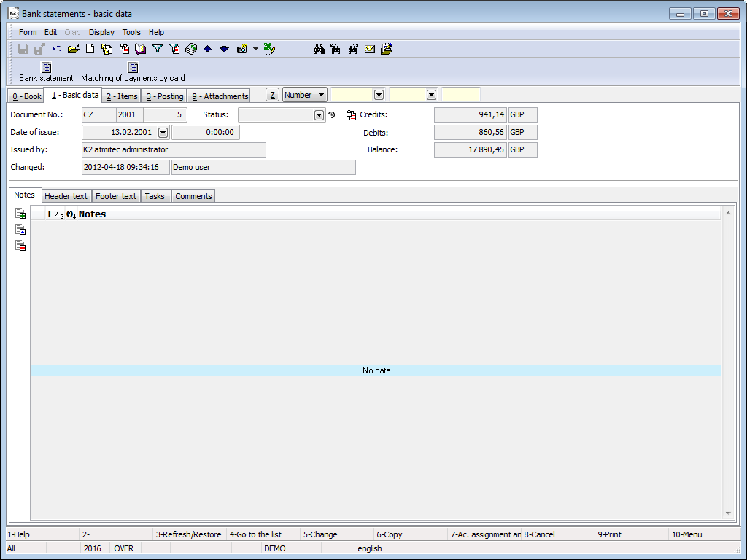747x560 pixels.
Task: Open dropdown of first yellow field
Action: (379, 95)
